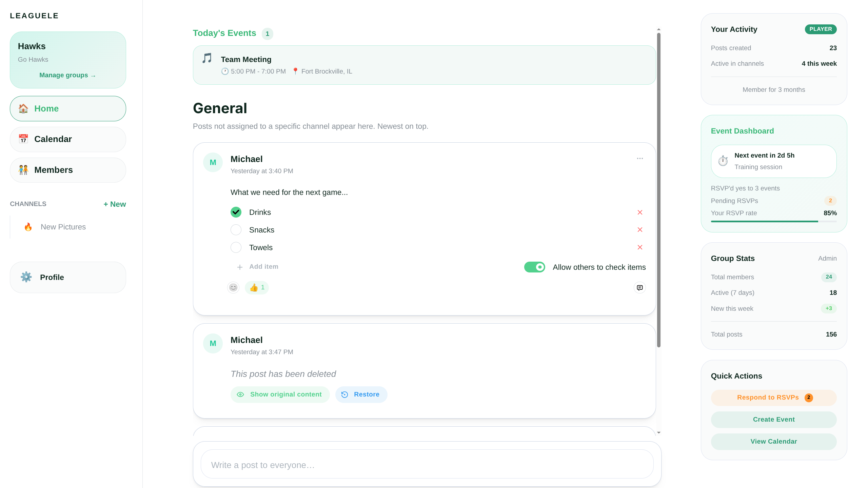Remove the Drinks checklist item

640,212
